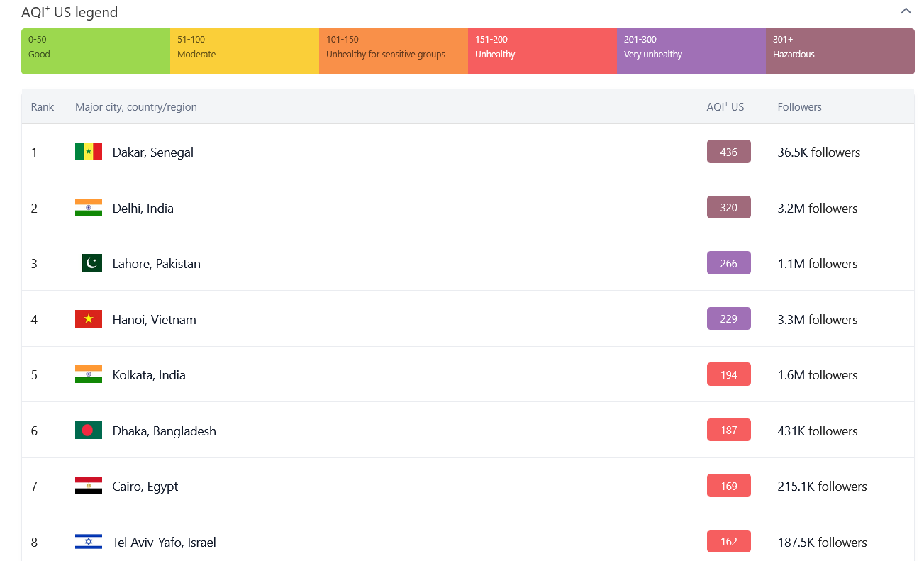The image size is (924, 561).
Task: Click the Egypt flag beside Cairo
Action: 89,486
